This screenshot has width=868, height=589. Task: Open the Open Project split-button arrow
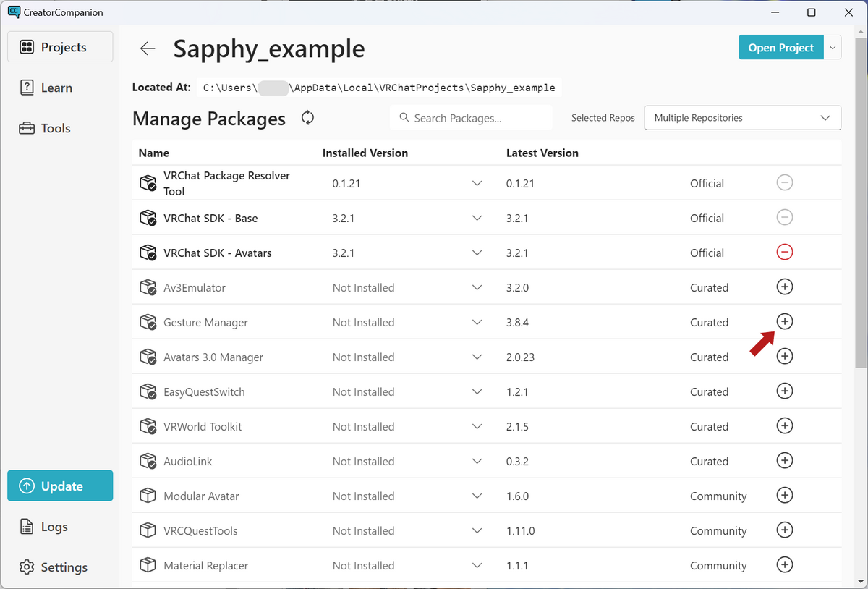[x=833, y=48]
